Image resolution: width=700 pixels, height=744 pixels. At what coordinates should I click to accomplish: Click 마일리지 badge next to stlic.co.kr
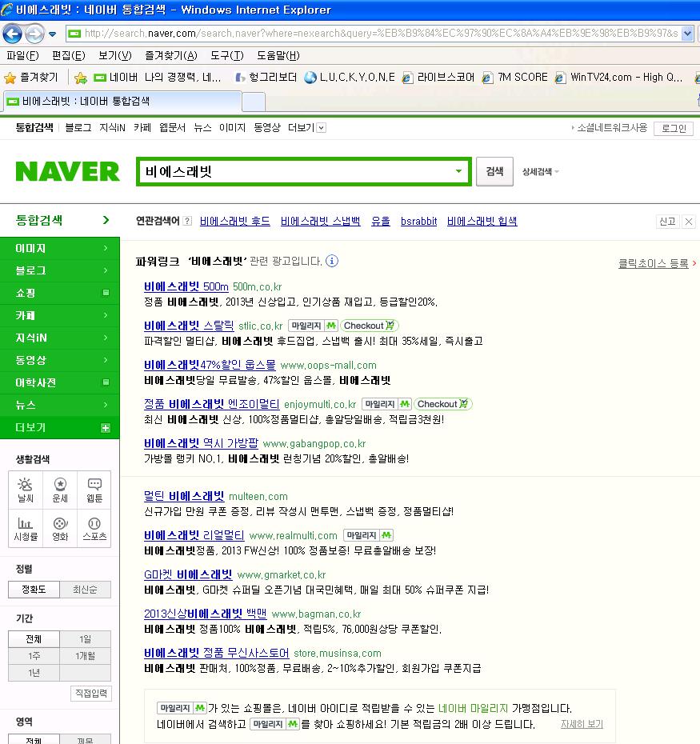point(314,326)
